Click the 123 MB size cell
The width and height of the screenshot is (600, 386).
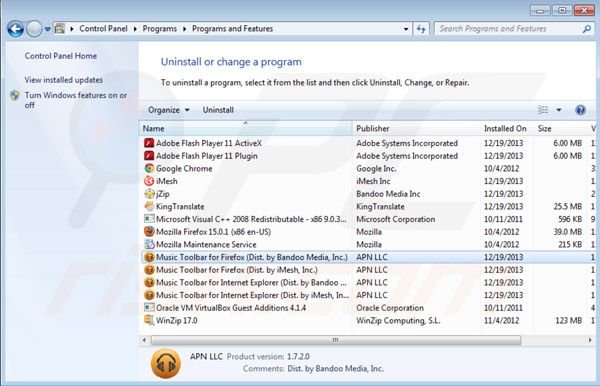click(569, 321)
